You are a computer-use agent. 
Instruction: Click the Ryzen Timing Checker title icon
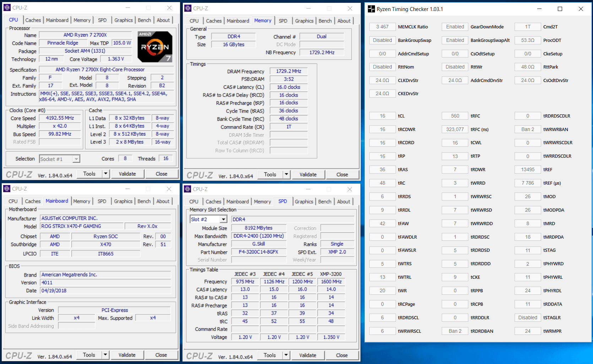tap(371, 9)
